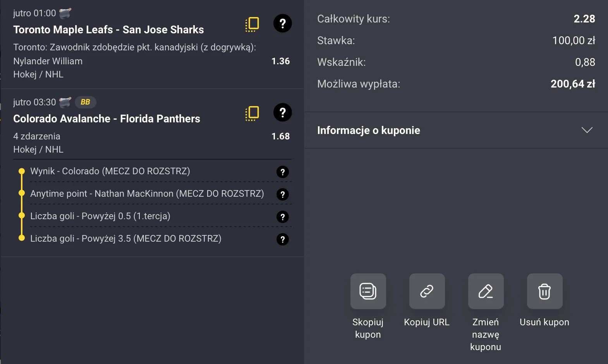
Task: Select the Nylander William selection text
Action: click(x=48, y=61)
